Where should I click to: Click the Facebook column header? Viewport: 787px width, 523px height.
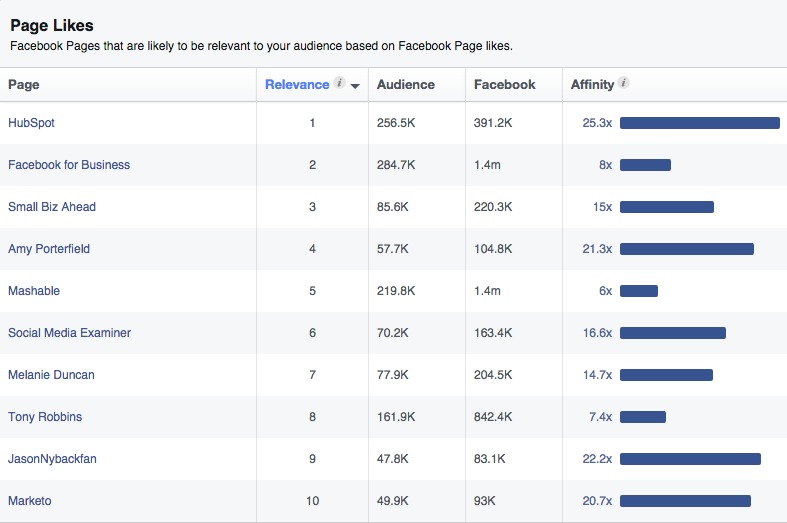504,84
